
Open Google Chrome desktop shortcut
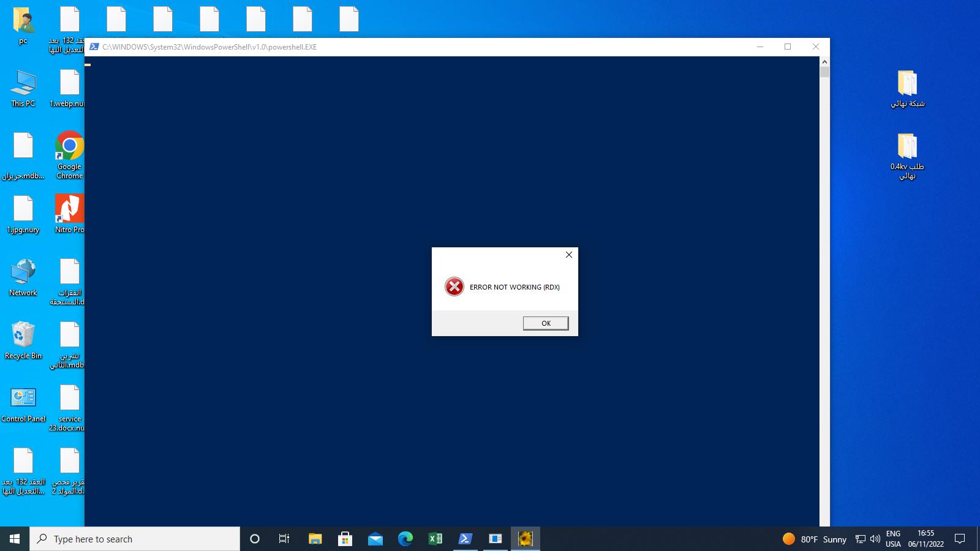coord(69,147)
